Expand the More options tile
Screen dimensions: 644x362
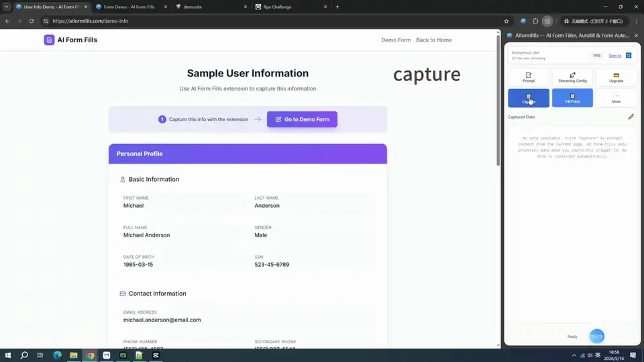coord(616,98)
